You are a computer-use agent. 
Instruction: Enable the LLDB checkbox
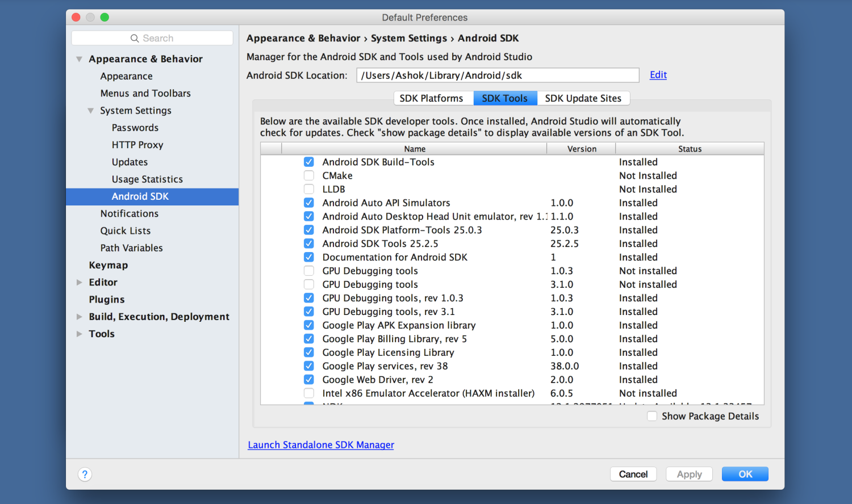[309, 190]
